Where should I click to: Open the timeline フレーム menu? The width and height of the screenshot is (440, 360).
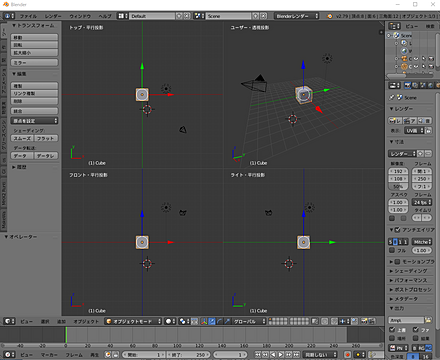[x=74, y=355]
